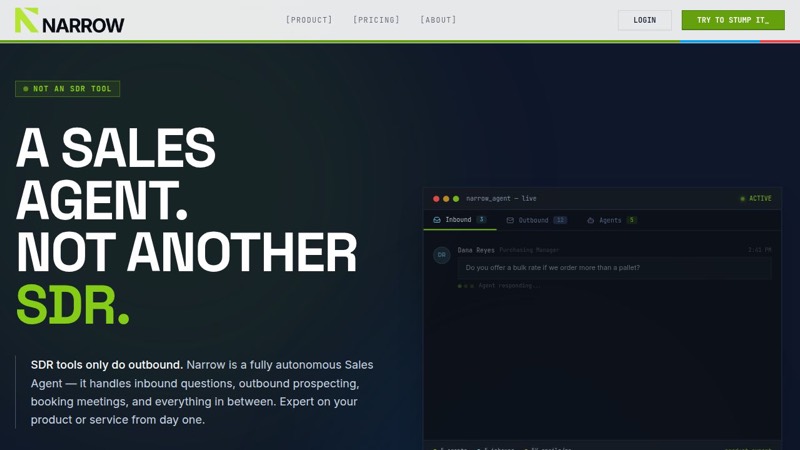Open the [ABOUT] navigation link
This screenshot has height=450, width=800.
[x=438, y=20]
